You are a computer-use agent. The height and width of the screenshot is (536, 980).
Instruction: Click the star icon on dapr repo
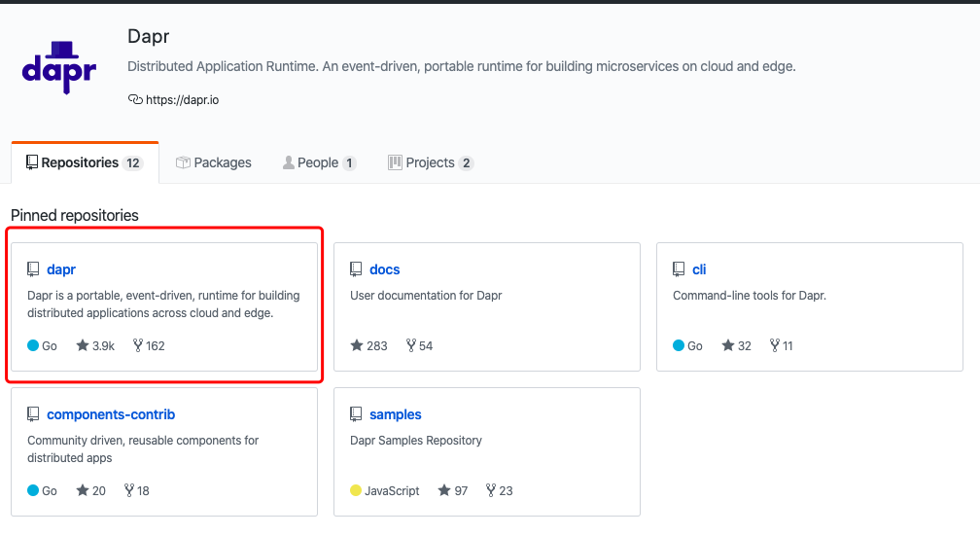[x=83, y=345]
